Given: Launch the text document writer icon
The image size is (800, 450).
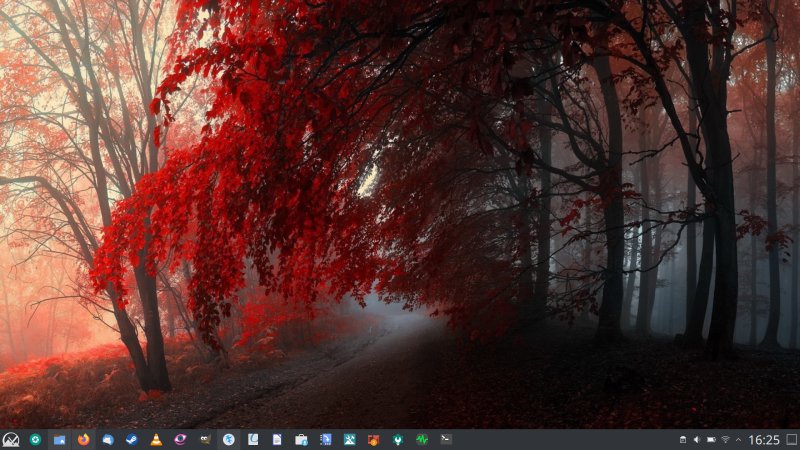Looking at the screenshot, I should (x=277, y=439).
